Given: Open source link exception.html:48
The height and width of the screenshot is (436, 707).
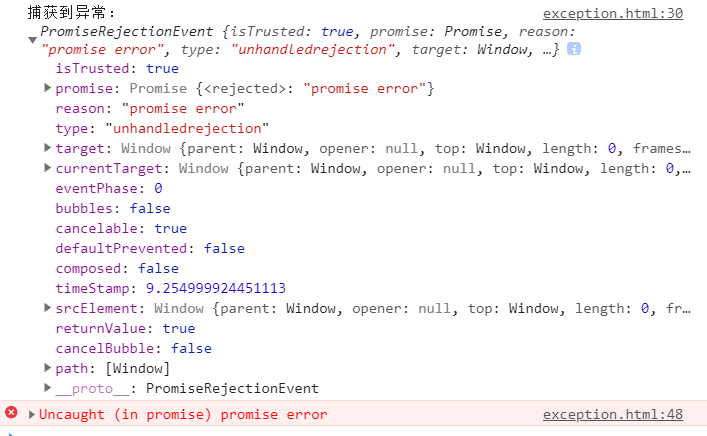Looking at the screenshot, I should pyautogui.click(x=613, y=414).
